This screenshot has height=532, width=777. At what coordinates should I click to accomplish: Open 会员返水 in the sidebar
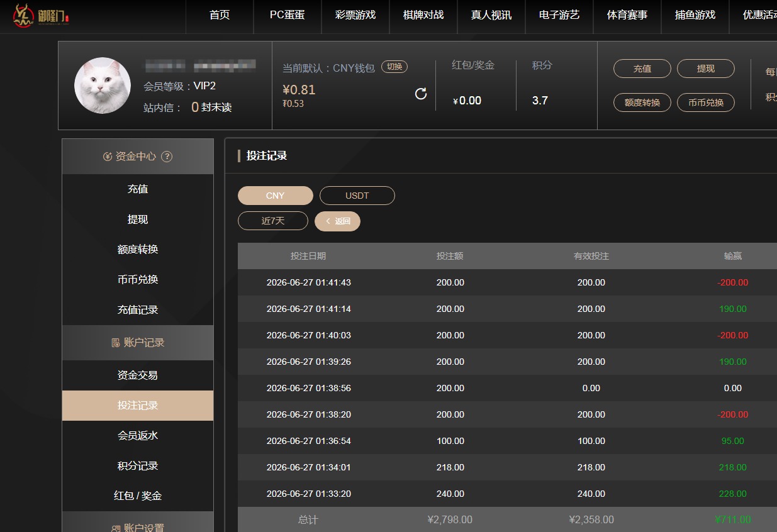coord(138,436)
